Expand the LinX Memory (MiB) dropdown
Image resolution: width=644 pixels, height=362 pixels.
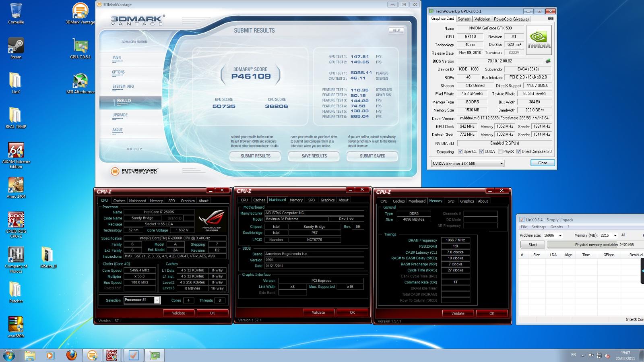[615, 236]
